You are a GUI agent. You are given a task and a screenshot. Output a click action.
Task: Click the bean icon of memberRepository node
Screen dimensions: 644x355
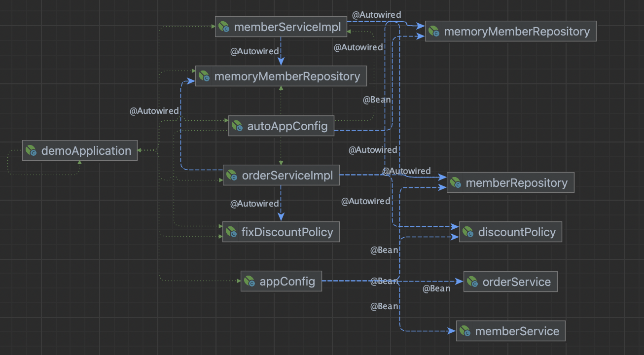click(x=456, y=183)
